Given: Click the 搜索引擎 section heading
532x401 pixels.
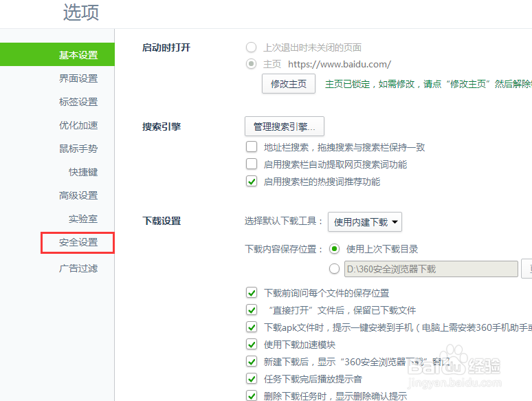Looking at the screenshot, I should [x=162, y=127].
